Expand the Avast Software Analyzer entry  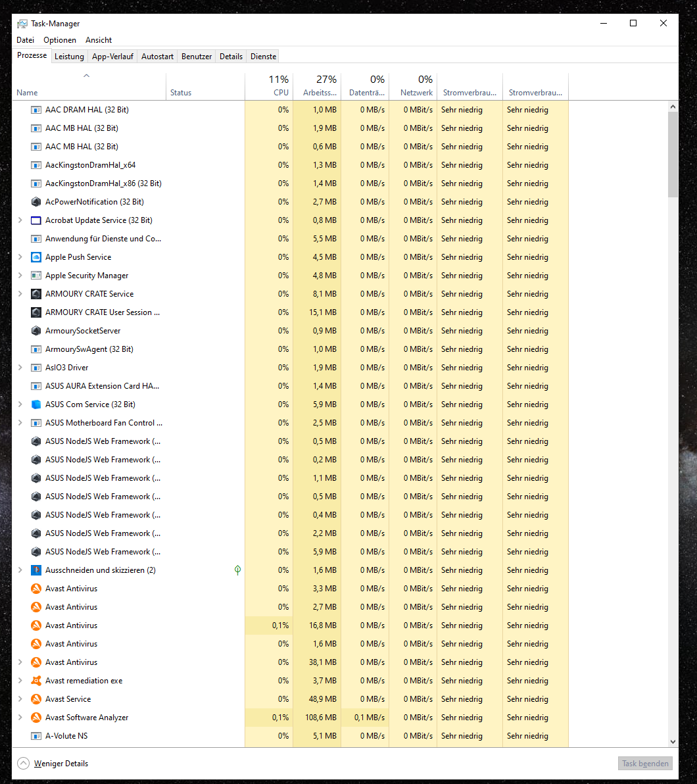20,717
